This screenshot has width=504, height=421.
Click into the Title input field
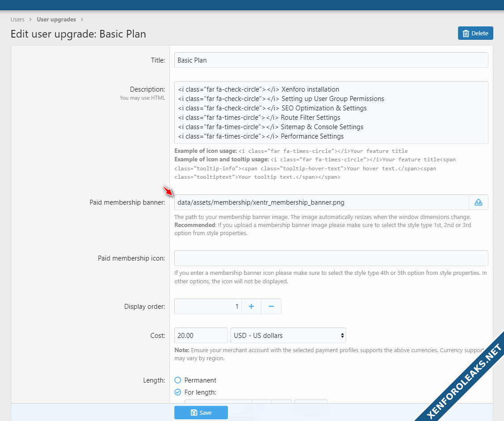pyautogui.click(x=331, y=60)
